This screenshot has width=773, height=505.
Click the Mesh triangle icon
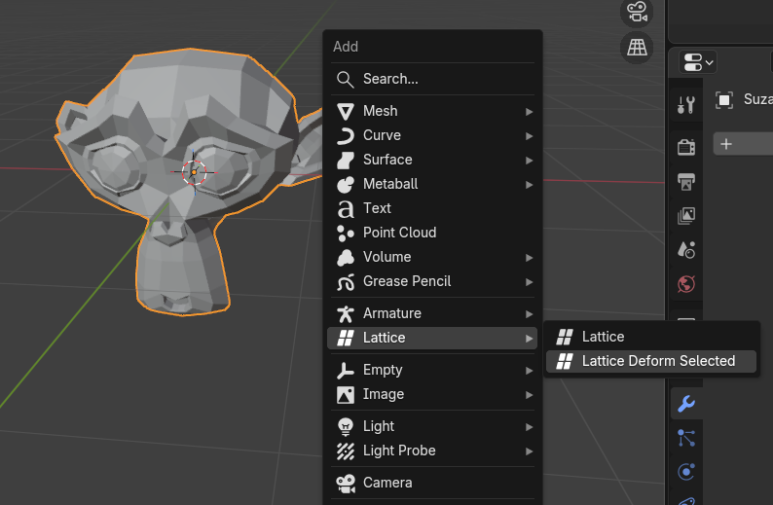pos(345,111)
